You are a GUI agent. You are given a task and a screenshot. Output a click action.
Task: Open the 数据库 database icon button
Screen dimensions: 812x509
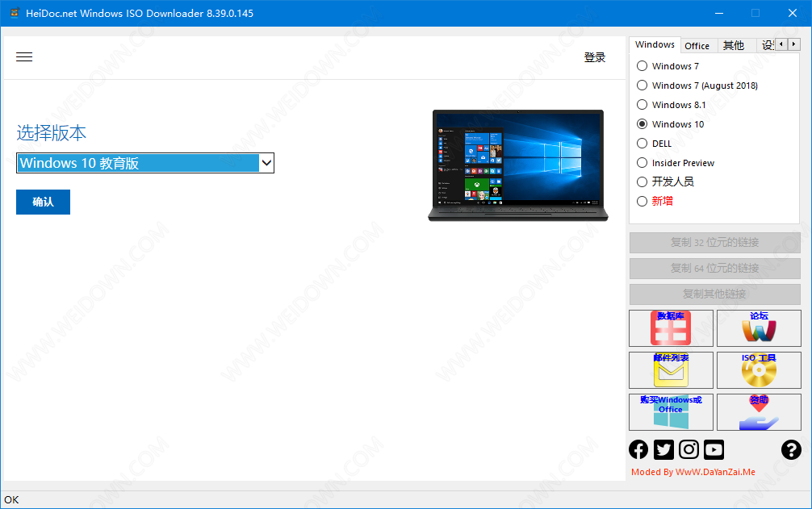pos(671,328)
